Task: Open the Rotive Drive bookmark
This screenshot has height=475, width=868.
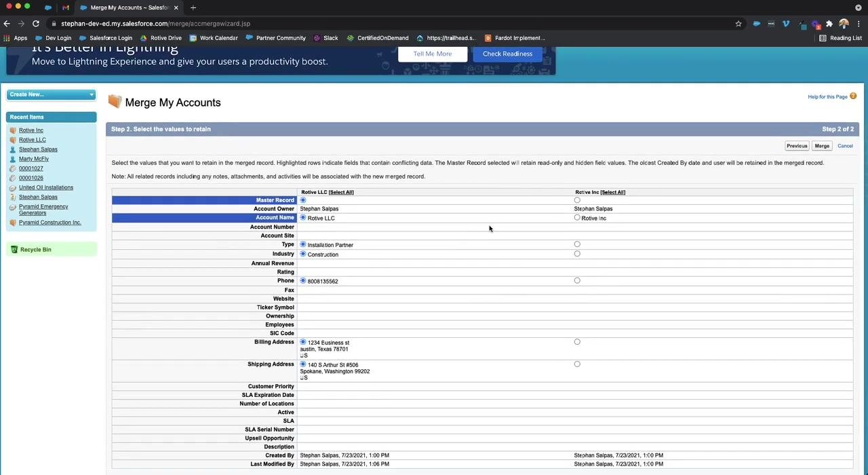Action: tap(161, 38)
